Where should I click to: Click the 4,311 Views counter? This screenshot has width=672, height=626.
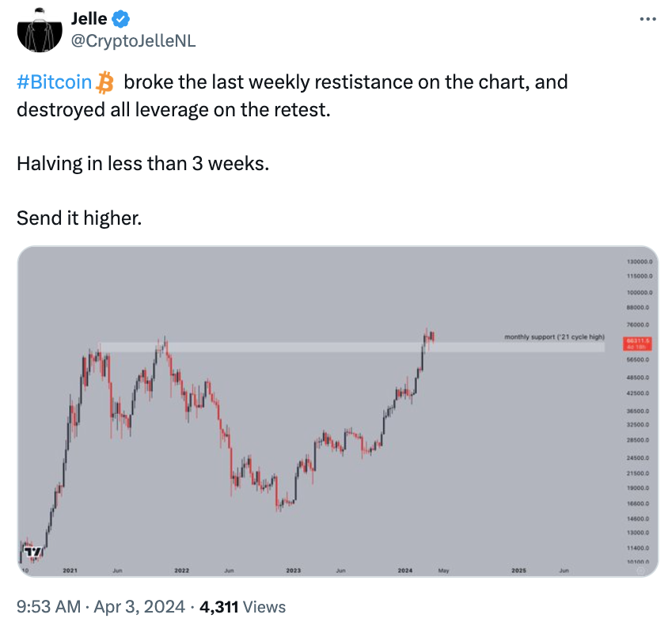click(x=242, y=607)
